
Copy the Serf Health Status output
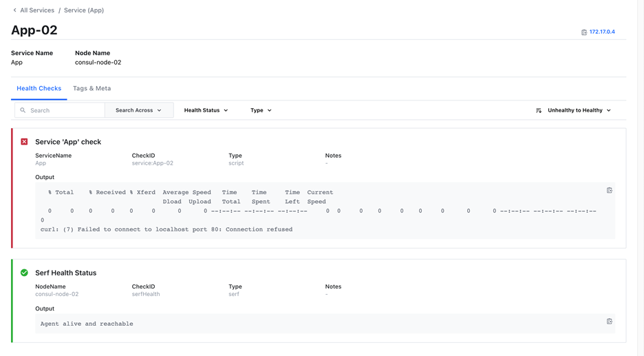click(609, 322)
